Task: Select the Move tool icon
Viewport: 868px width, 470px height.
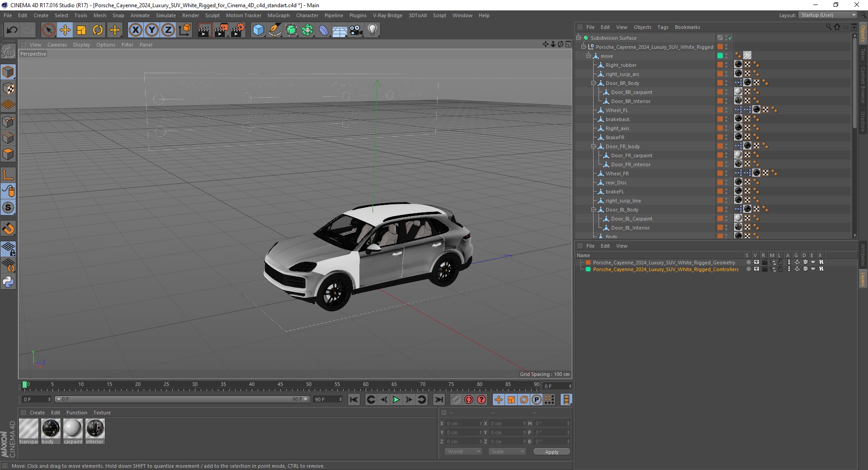Action: (65, 30)
